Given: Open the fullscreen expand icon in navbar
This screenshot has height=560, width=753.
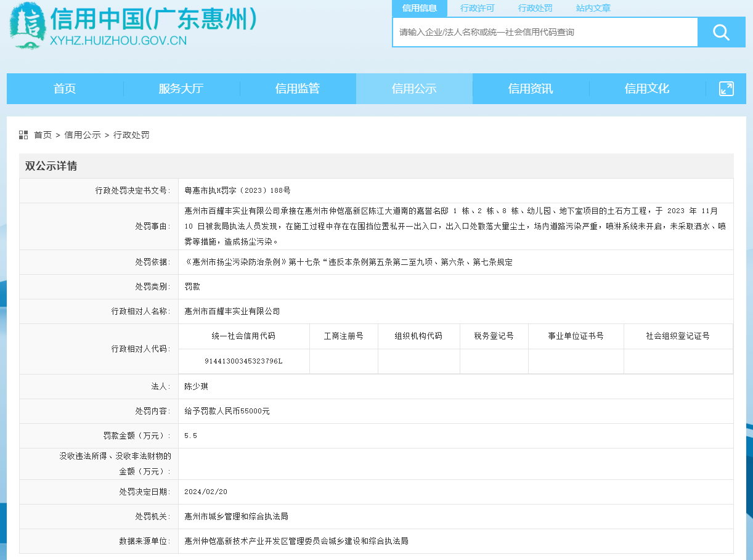Looking at the screenshot, I should click(x=727, y=89).
